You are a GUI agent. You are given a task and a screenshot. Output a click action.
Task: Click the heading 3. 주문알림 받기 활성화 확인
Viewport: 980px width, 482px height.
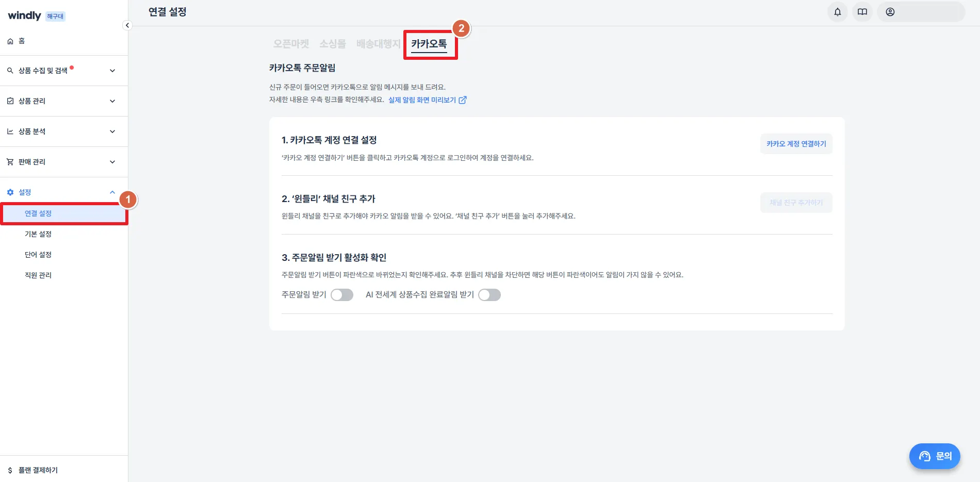tap(334, 258)
